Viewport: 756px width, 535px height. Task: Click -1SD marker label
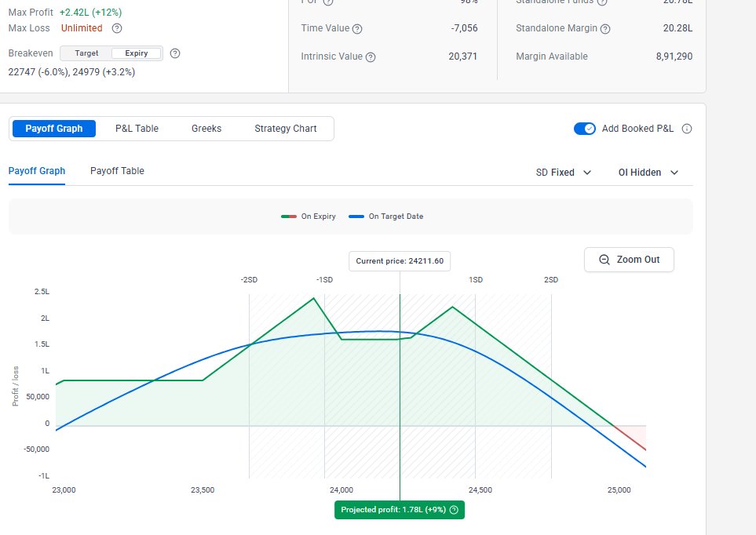click(324, 280)
